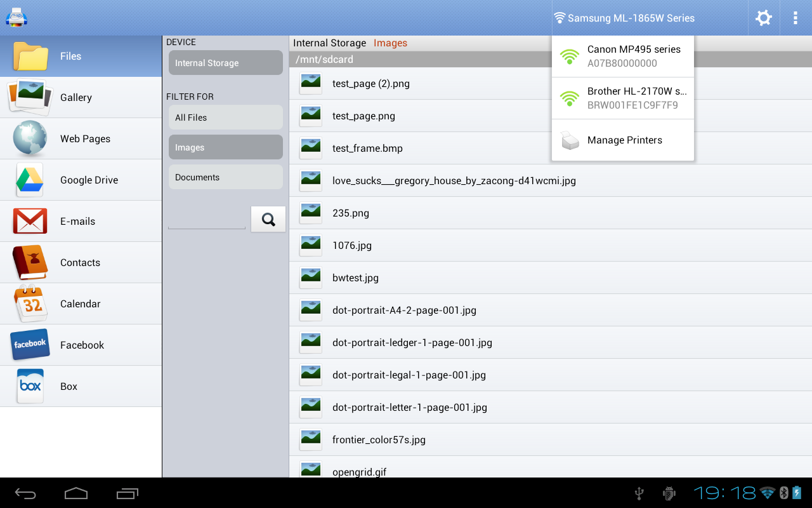Open the Calendar section
Image resolution: width=812 pixels, height=508 pixels.
tap(81, 304)
